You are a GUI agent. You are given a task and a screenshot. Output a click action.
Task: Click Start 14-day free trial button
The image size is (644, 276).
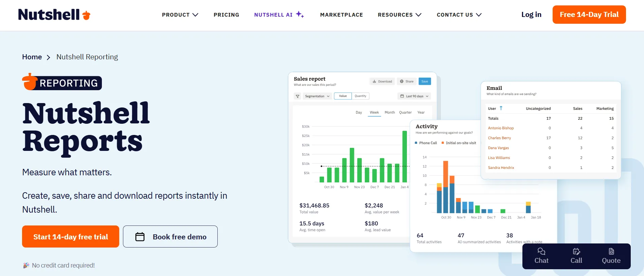click(71, 237)
